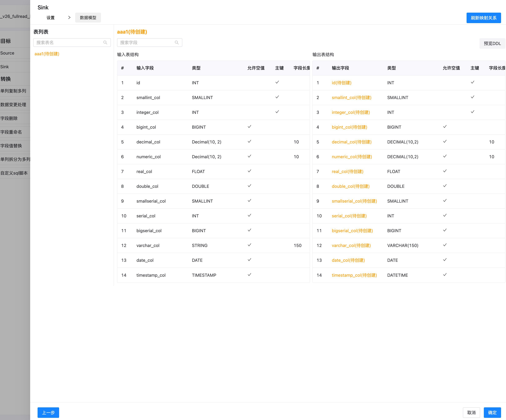Click the DATETIME type cell
Image resolution: width=506 pixels, height=420 pixels.
point(398,275)
